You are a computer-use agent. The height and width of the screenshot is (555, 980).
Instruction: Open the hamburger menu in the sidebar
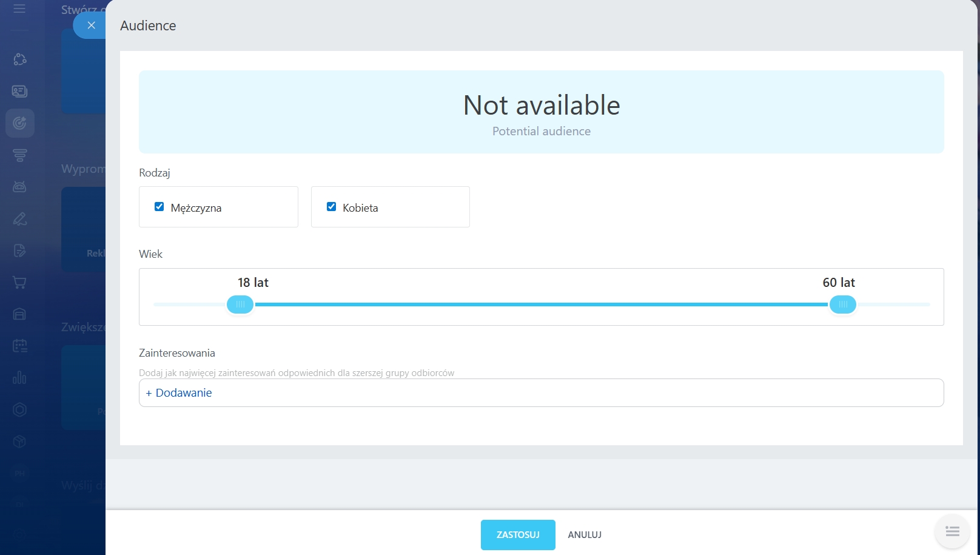pos(19,9)
